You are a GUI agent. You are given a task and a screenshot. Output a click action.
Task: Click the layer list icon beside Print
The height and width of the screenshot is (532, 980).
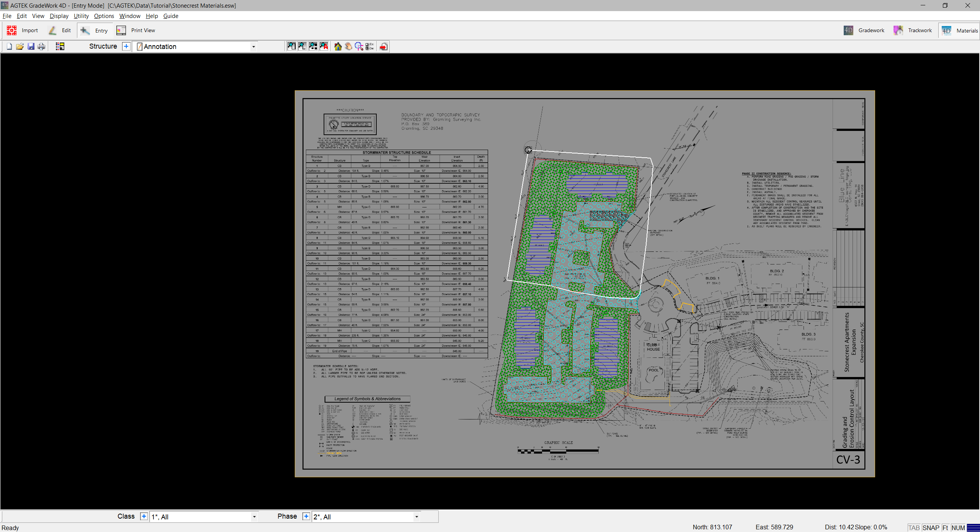pos(60,46)
